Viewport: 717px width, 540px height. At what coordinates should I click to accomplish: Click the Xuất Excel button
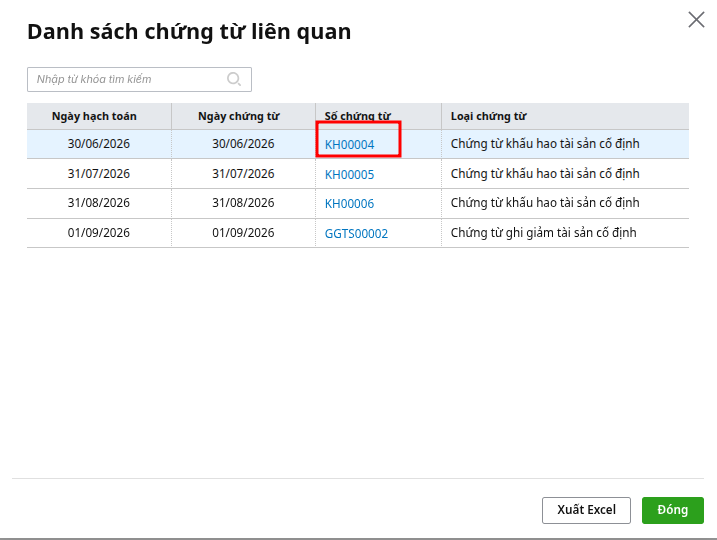[x=586, y=510]
